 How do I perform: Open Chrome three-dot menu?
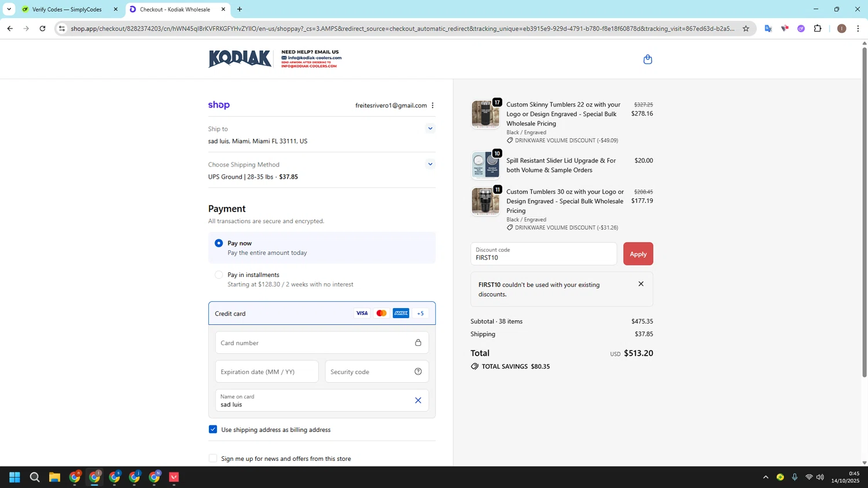pos(858,28)
